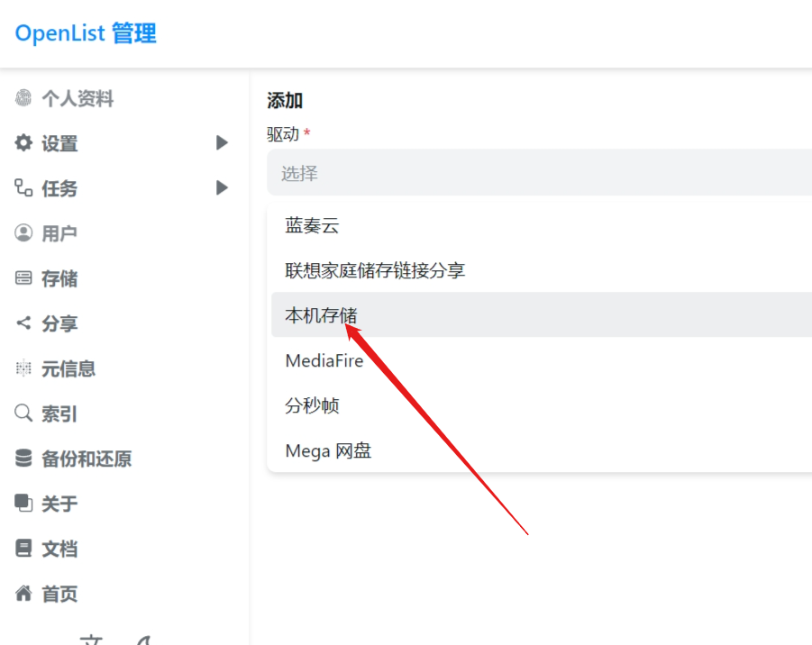Choose 蓝奏云 in the driver list
The image size is (812, 645).
coord(313,225)
